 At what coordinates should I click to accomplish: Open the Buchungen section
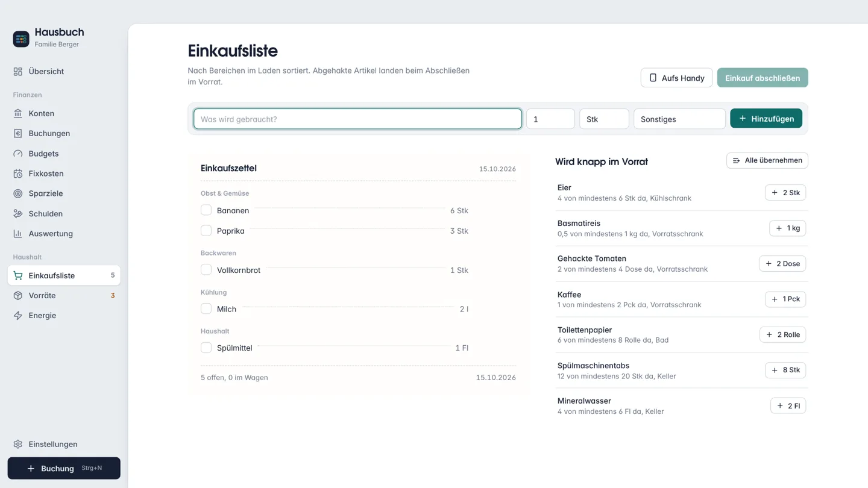(64, 133)
